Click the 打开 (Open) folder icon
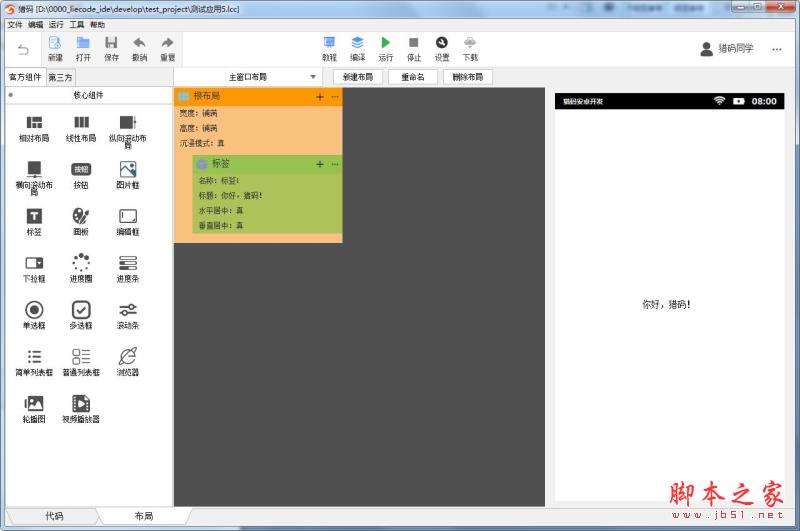 pyautogui.click(x=83, y=48)
